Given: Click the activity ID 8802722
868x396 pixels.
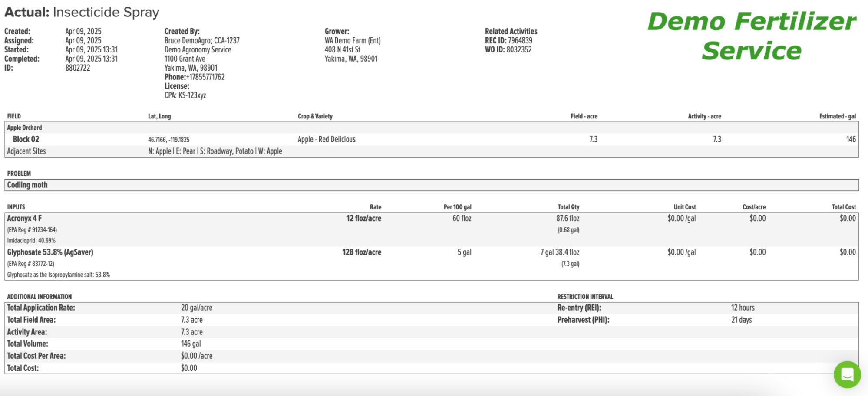Looking at the screenshot, I should (x=78, y=68).
